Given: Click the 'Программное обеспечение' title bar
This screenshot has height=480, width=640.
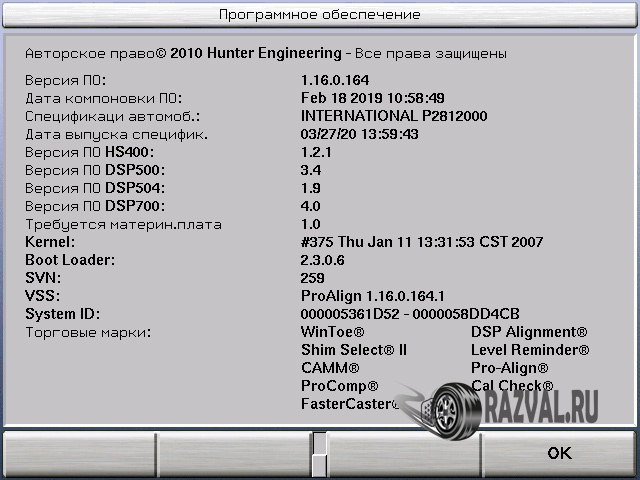Looking at the screenshot, I should [x=320, y=15].
